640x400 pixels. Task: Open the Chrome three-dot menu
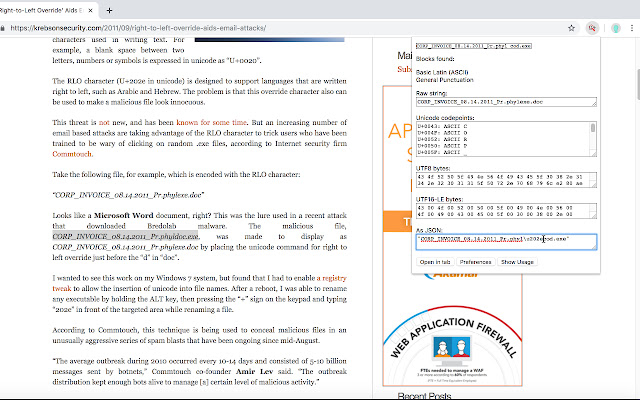point(632,28)
